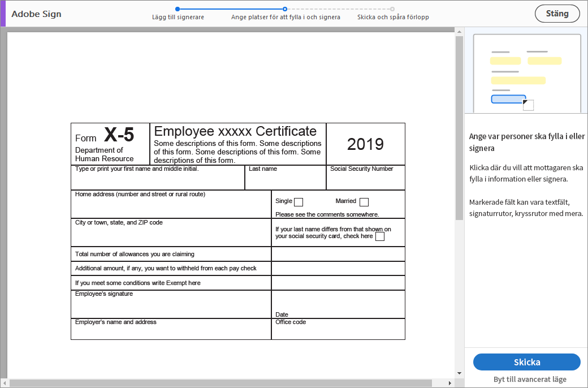Click the horizontal scrollbar thumb
Image resolution: width=588 pixels, height=388 pixels.
point(220,383)
